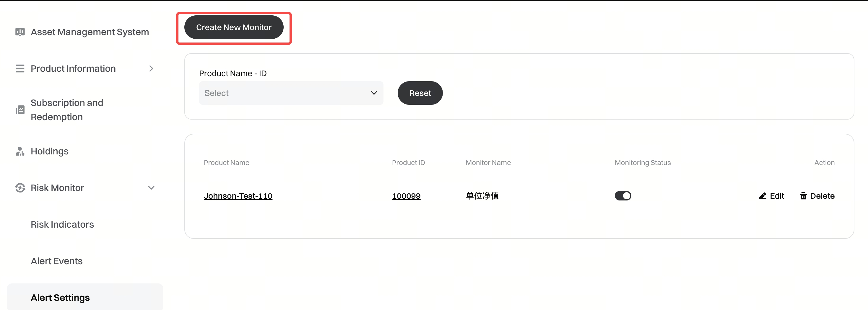868x310 pixels.
Task: Select Alert Settings in sidebar
Action: [60, 298]
